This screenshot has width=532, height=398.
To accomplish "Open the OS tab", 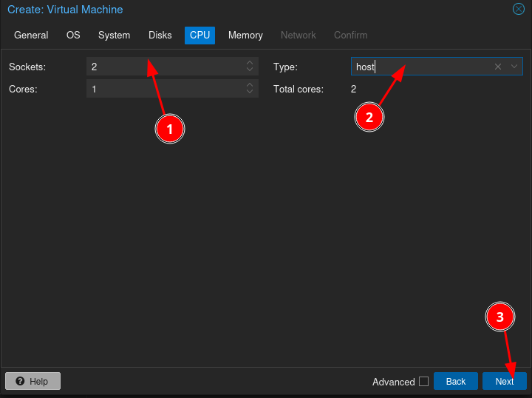I will coord(73,36).
